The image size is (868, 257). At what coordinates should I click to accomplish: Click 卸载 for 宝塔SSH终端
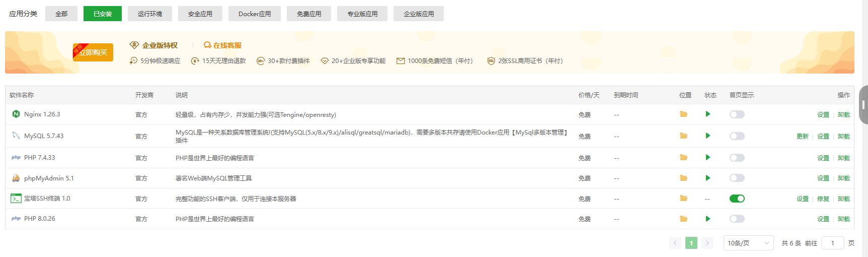pyautogui.click(x=844, y=199)
